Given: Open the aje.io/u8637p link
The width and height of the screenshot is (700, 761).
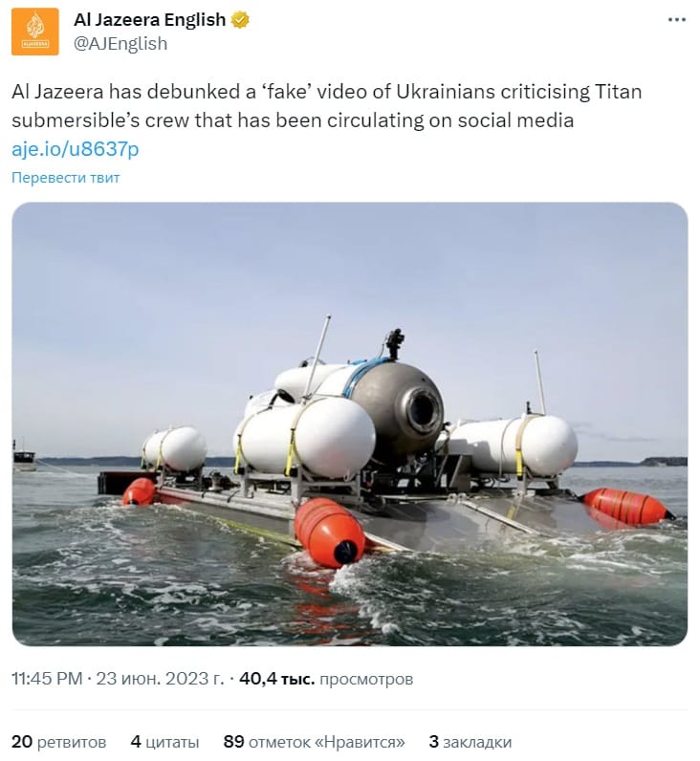Looking at the screenshot, I should tap(76, 149).
